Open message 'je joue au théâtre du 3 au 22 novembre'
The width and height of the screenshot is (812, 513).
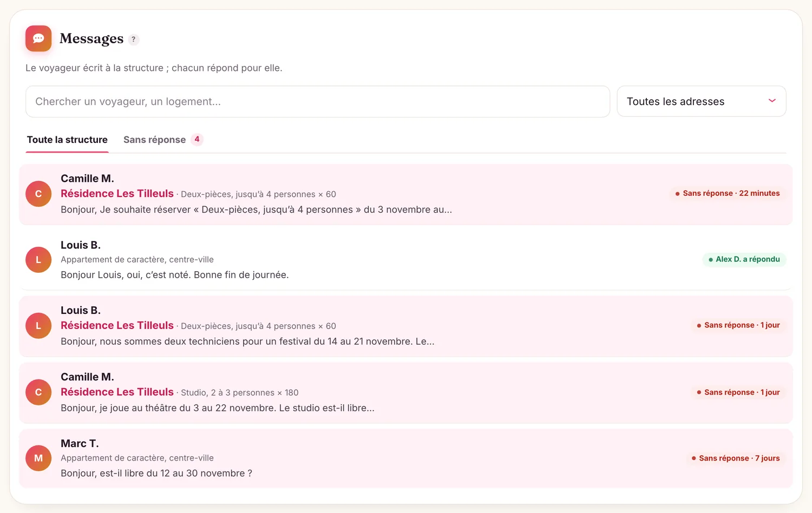tap(218, 408)
